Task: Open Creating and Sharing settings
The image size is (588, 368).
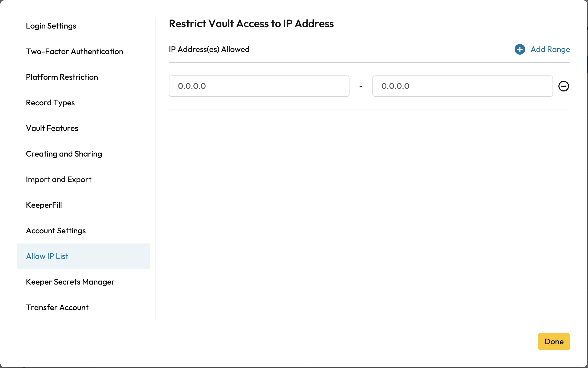Action: pyautogui.click(x=64, y=154)
